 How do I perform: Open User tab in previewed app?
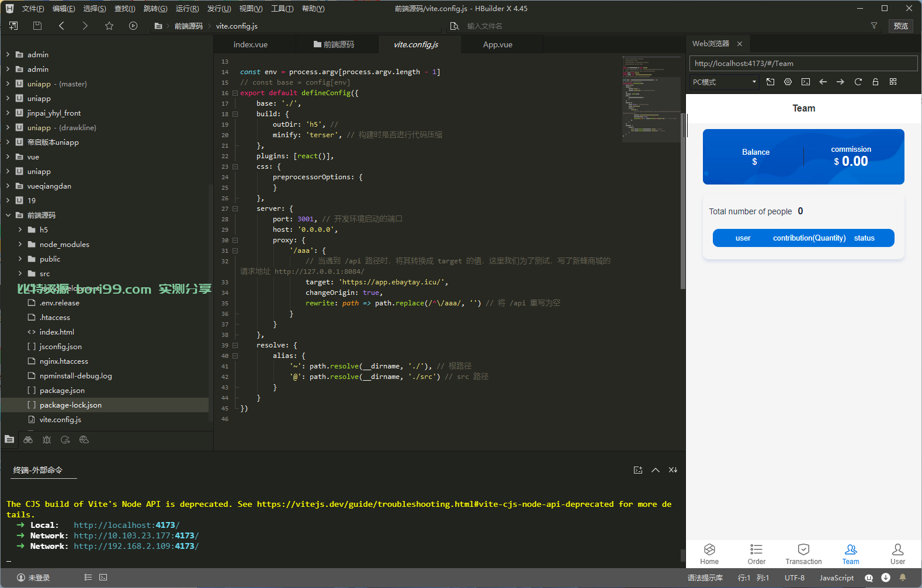click(x=897, y=554)
